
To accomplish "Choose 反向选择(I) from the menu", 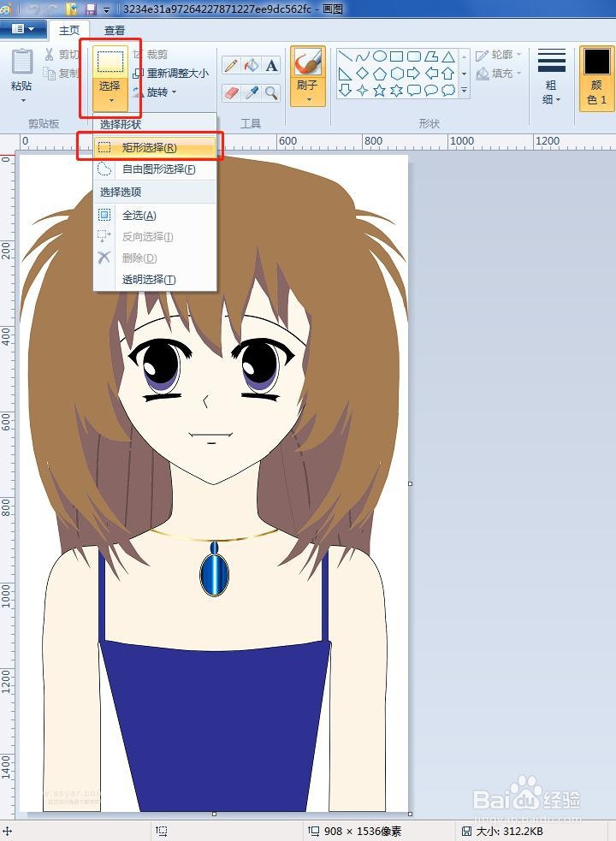I will 155,236.
